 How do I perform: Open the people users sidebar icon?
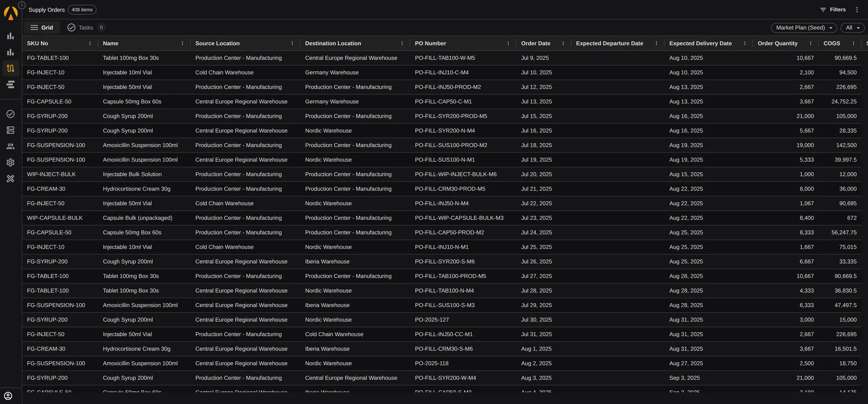click(10, 146)
